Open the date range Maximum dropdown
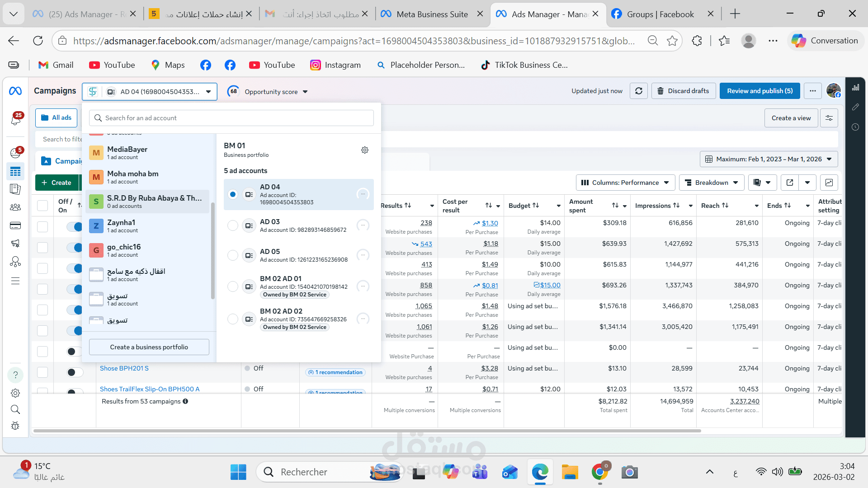 (x=769, y=159)
